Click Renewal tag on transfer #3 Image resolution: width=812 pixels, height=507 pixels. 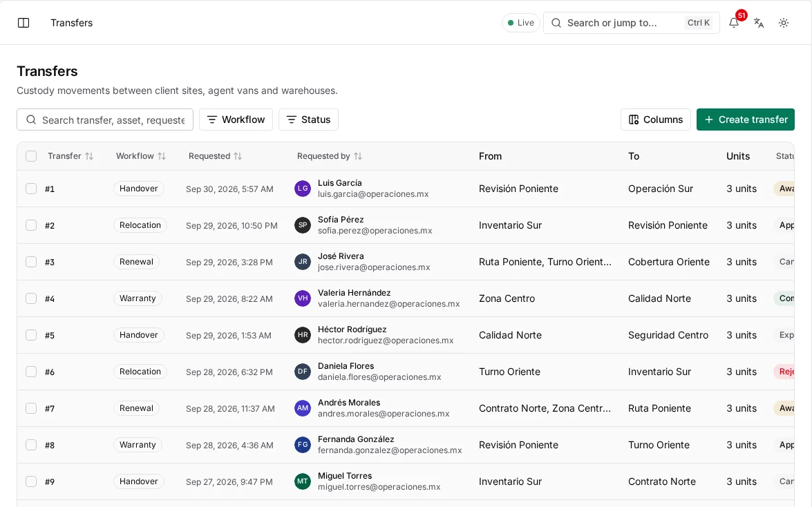tap(136, 262)
